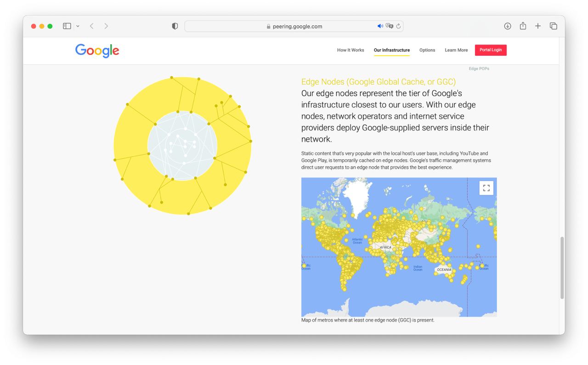Mute audio using address bar speaker icon
Screen dimensions: 588x365
(x=380, y=26)
